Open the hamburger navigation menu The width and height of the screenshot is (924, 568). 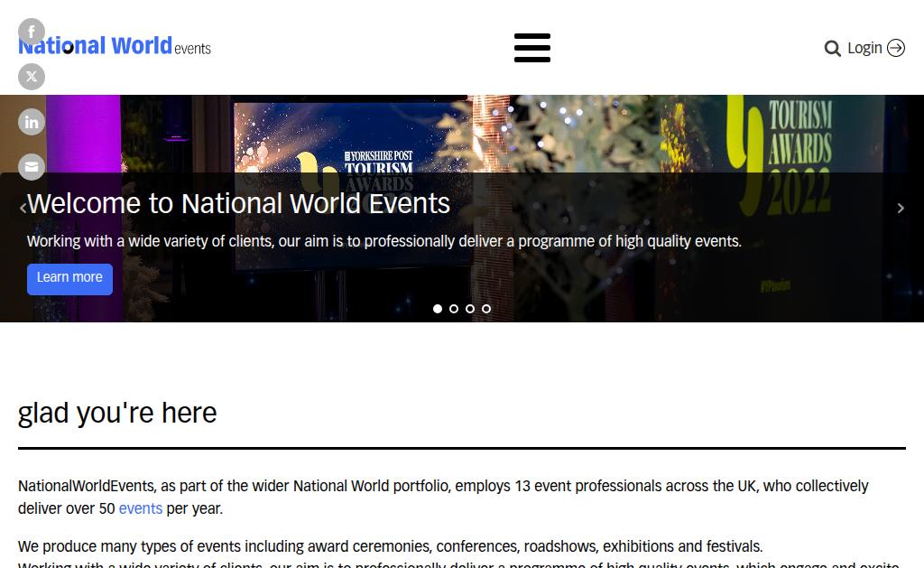[x=532, y=48]
